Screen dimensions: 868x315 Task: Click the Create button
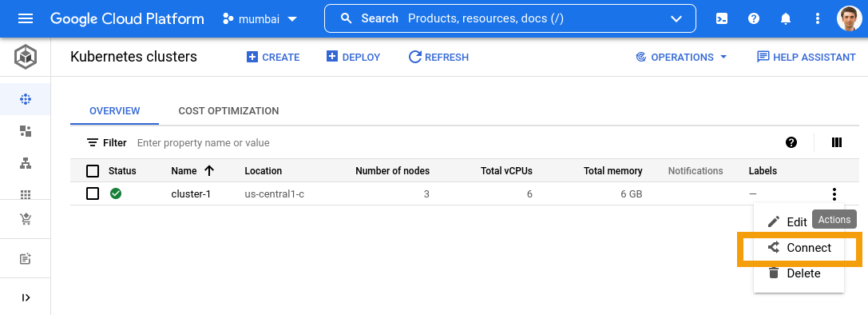[273, 57]
